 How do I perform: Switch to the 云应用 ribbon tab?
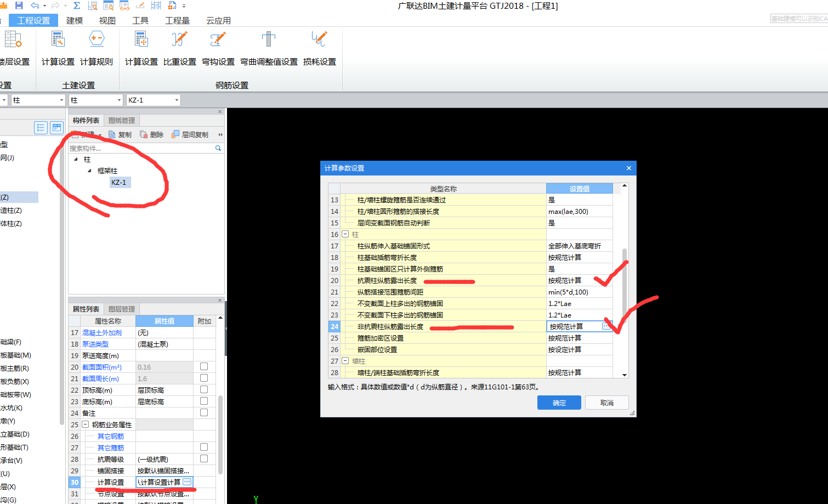coord(218,20)
